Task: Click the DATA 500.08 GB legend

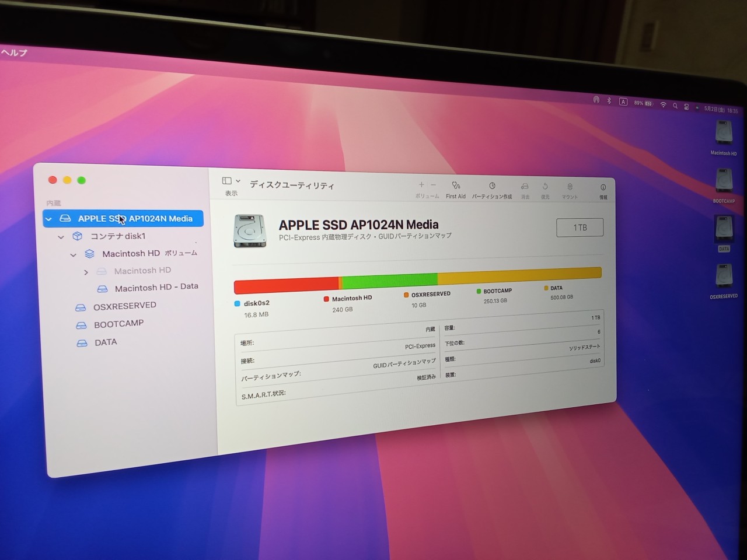Action: [559, 292]
